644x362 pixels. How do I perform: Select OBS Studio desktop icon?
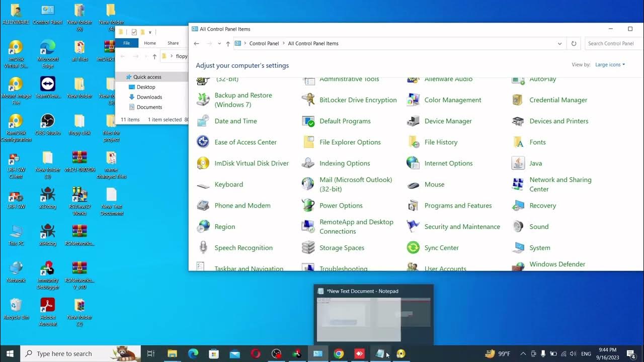coord(48,125)
